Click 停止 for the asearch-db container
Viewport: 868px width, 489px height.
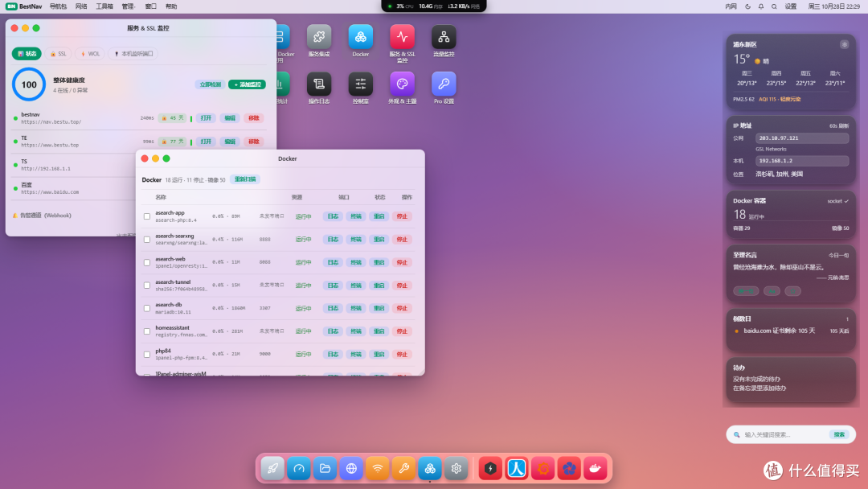(402, 309)
